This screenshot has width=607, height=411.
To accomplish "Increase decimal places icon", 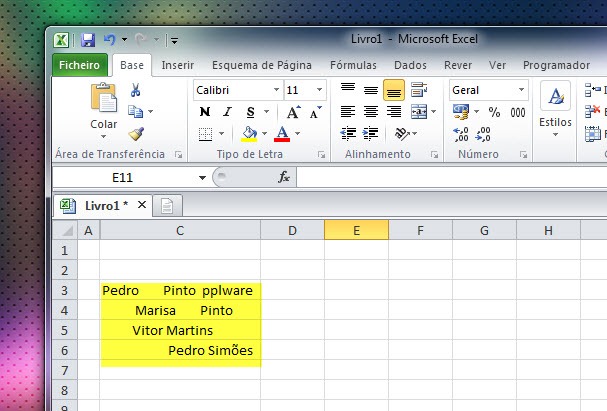I will pos(461,134).
